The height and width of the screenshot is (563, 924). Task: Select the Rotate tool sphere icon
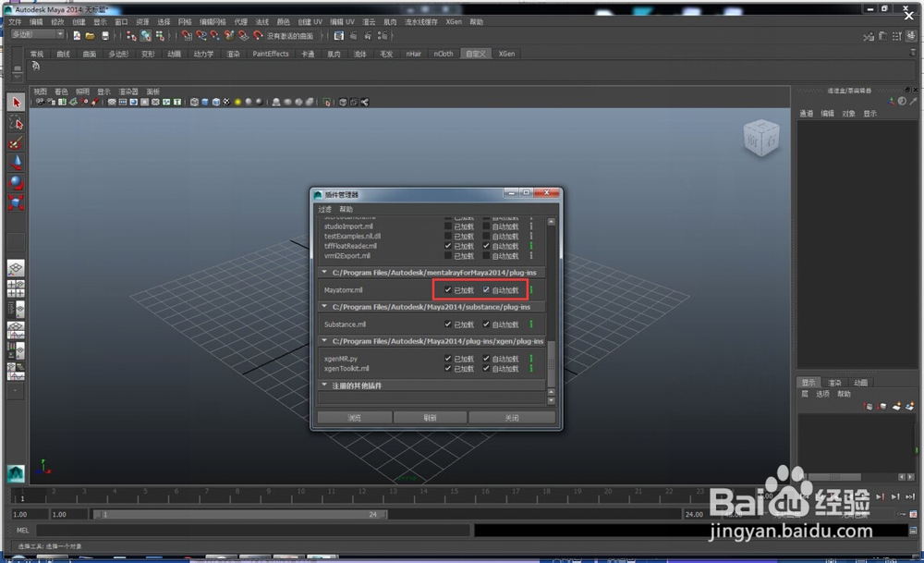click(16, 183)
